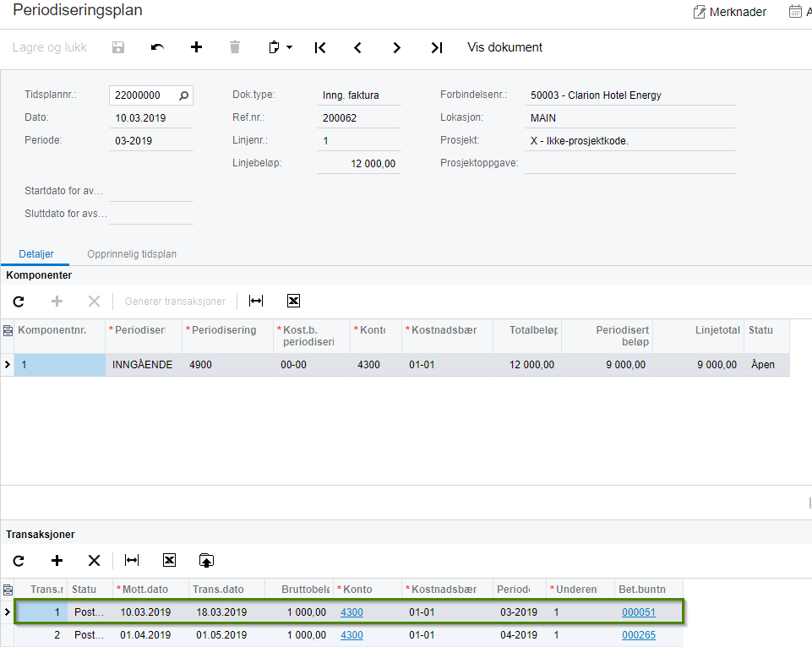The width and height of the screenshot is (812, 647).
Task: Open batch link 000051
Action: click(x=639, y=612)
